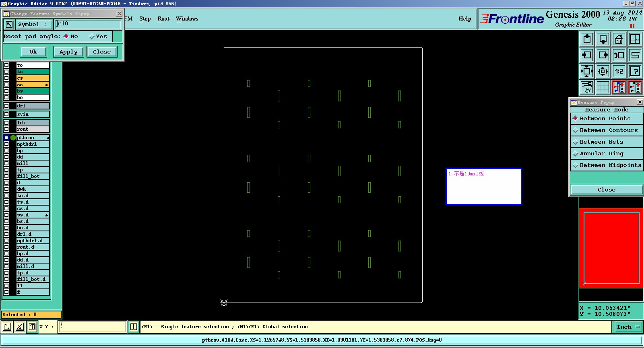Select the ss.d layer row

33,215
